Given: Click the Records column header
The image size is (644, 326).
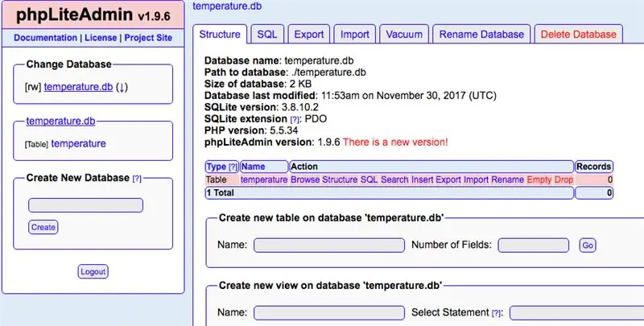Looking at the screenshot, I should click(594, 167).
